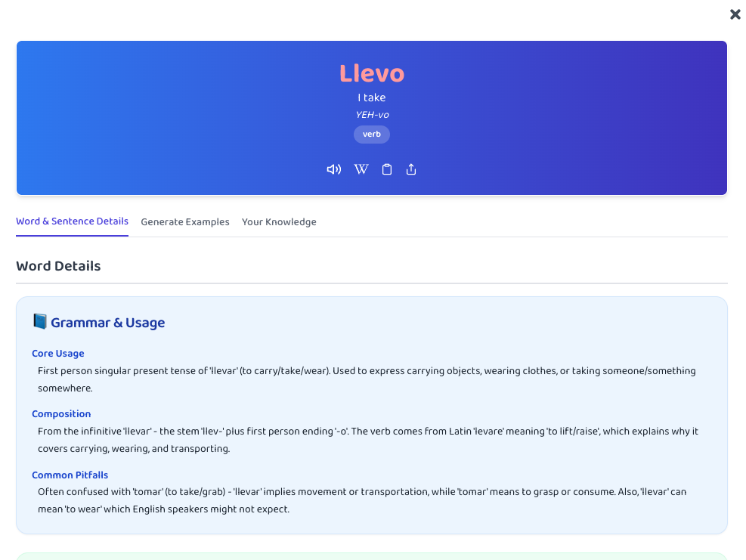Viewport: 746px width, 560px height.
Task: Click the book icon next to Grammar & Usage
Action: tap(39, 321)
